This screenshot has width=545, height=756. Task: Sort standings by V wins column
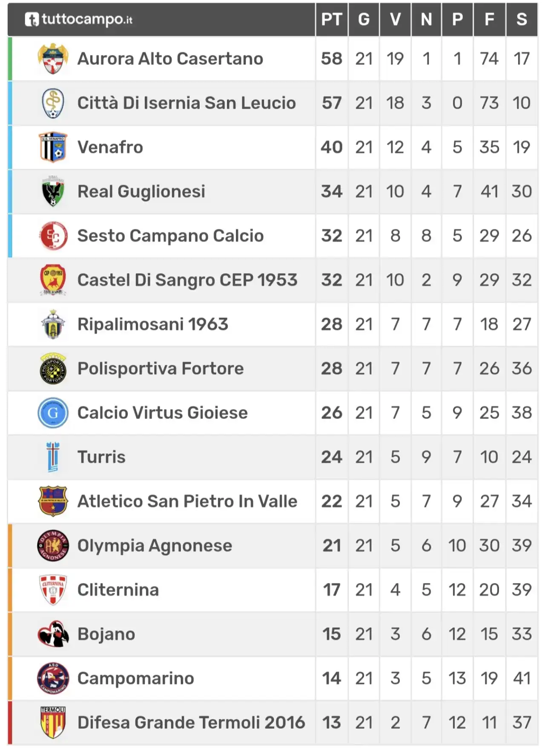pyautogui.click(x=395, y=20)
